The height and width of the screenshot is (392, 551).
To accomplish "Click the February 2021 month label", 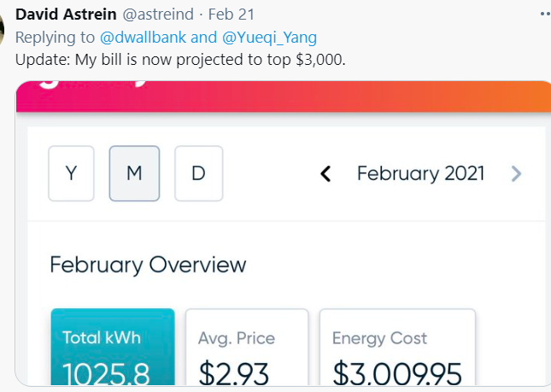I will click(420, 174).
